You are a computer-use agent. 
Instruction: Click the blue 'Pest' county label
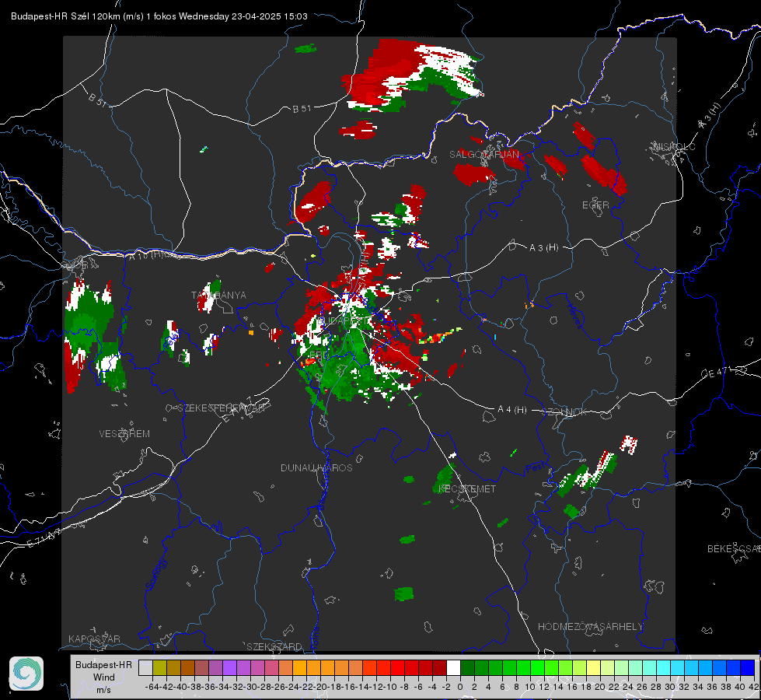(x=536, y=467)
